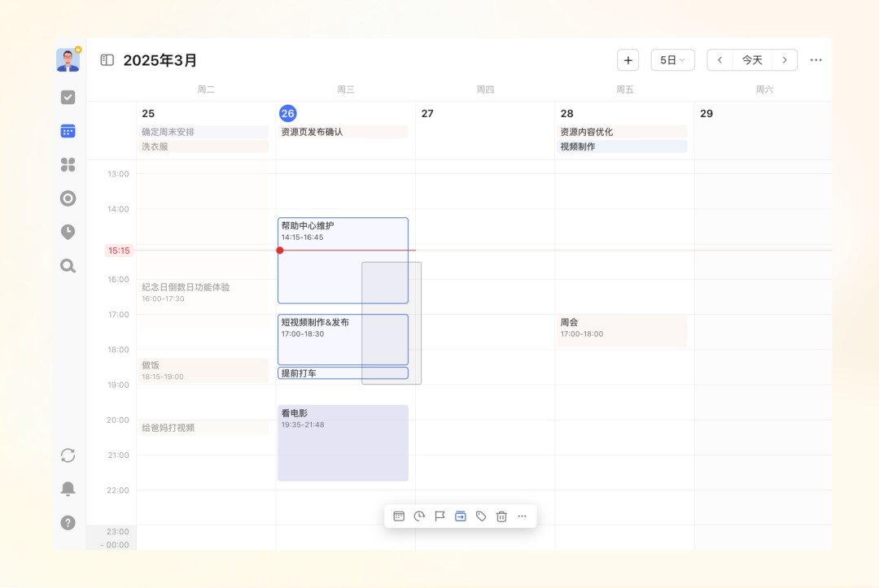Set priority with the flag icon
Screen dimensions: 879x588
[440, 516]
